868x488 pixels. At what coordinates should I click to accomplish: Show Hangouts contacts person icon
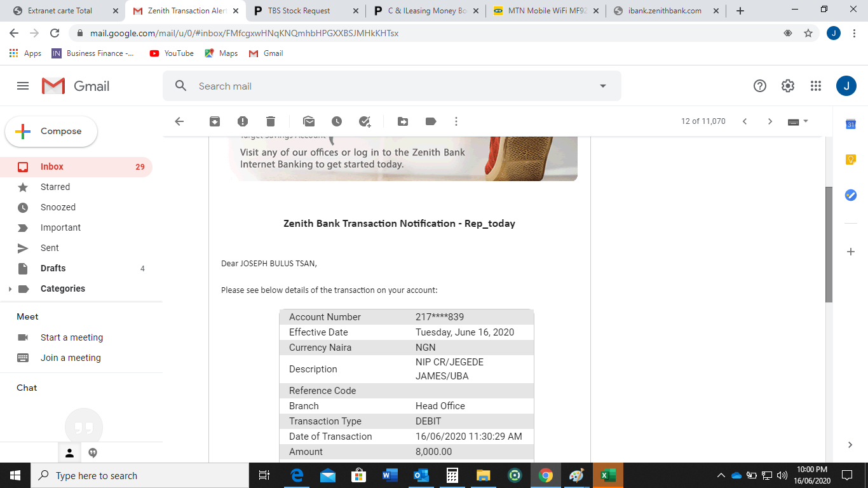click(x=70, y=453)
